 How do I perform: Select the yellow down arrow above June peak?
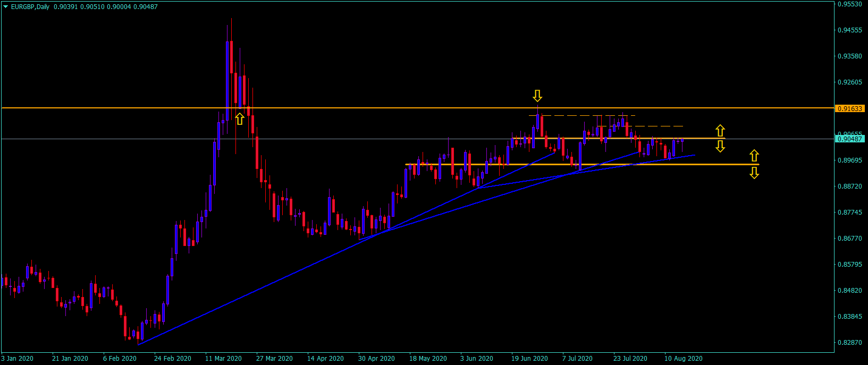(x=537, y=96)
